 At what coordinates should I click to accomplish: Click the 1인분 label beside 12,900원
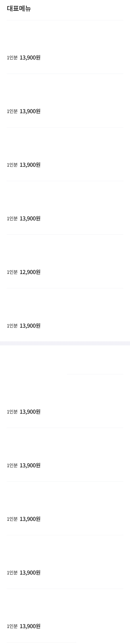(x=12, y=272)
